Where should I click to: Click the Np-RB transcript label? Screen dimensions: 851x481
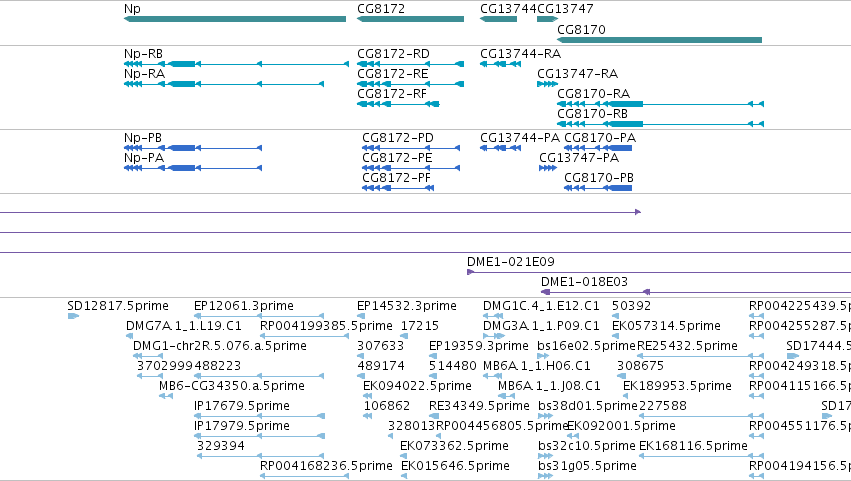coord(143,54)
